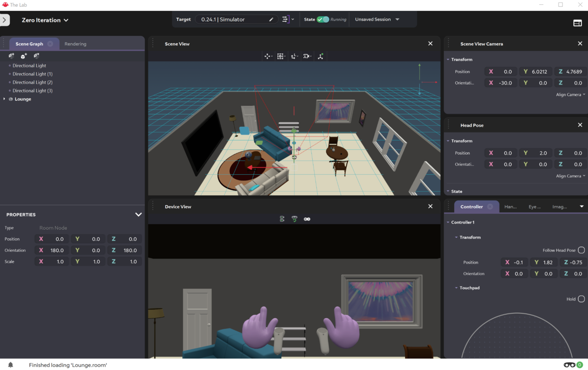The width and height of the screenshot is (588, 370).
Task: Click the add model cube icon in Scene Graph
Action: (x=24, y=56)
